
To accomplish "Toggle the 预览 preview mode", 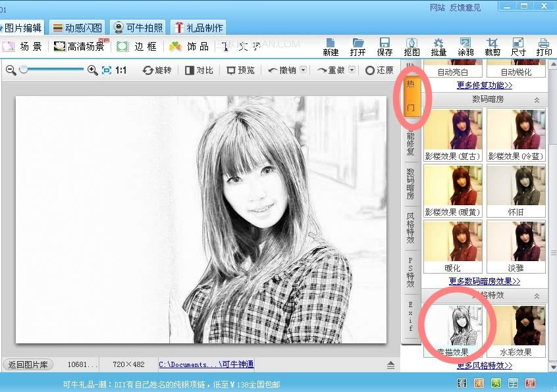I will (x=240, y=70).
